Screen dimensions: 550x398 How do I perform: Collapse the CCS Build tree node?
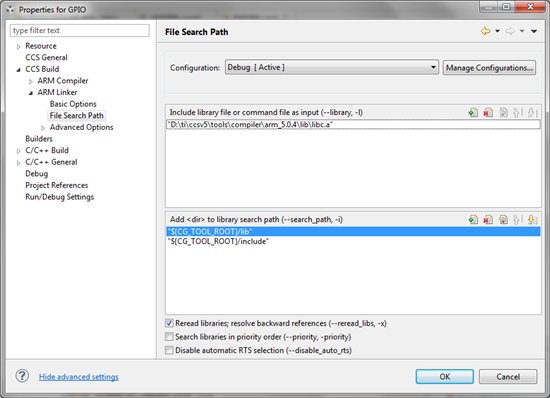coord(19,70)
